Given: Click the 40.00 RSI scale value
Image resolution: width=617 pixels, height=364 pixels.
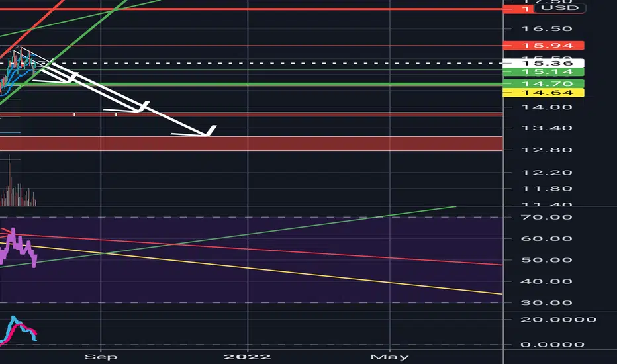Looking at the screenshot, I should [547, 281].
